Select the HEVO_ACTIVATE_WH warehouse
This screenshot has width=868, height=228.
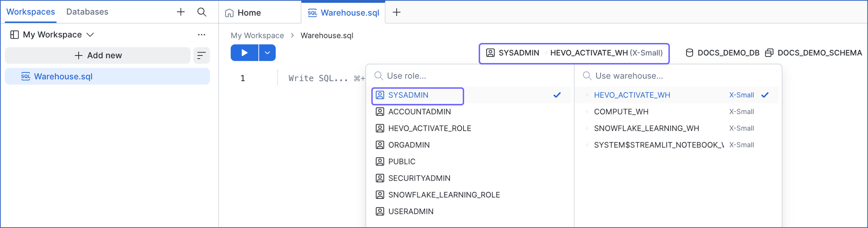click(678, 95)
